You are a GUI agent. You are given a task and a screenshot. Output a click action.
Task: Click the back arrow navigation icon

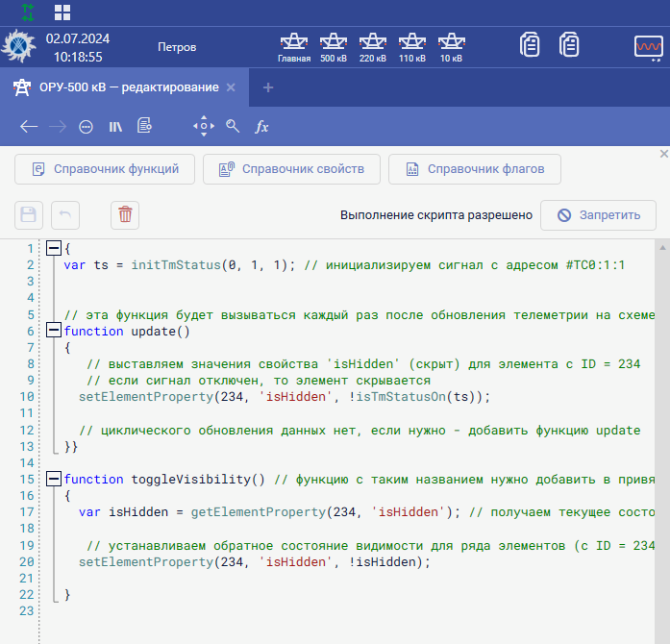coord(29,126)
